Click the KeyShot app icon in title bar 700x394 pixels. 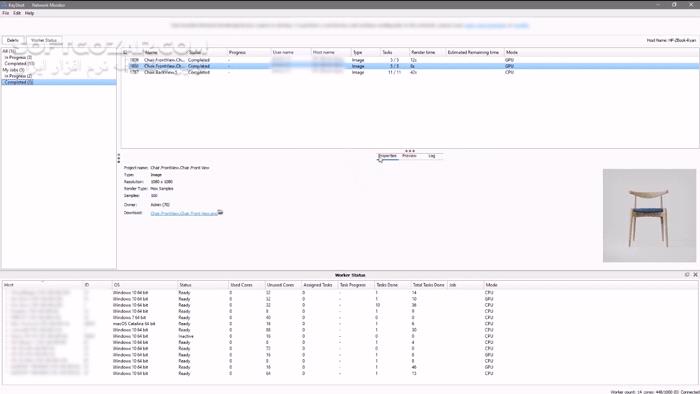[4, 5]
